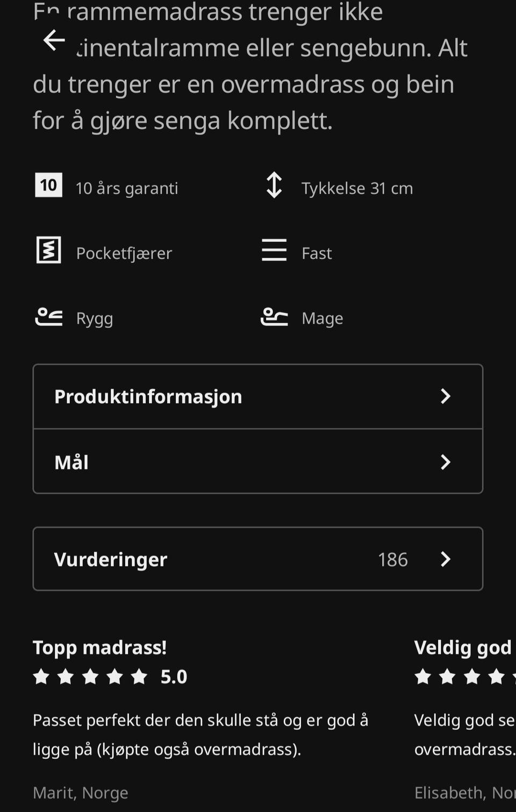Open Vurderinger reviews via the chevron

pyautogui.click(x=446, y=559)
